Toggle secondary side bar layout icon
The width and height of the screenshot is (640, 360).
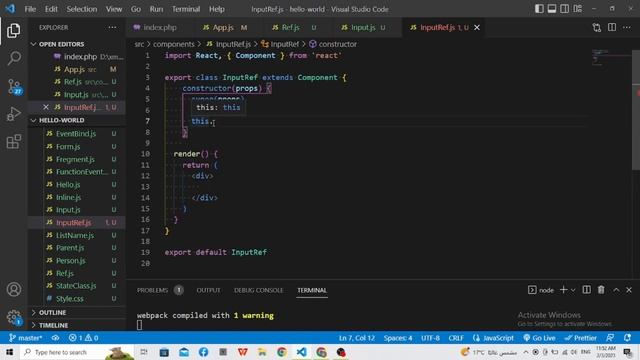[x=564, y=9]
